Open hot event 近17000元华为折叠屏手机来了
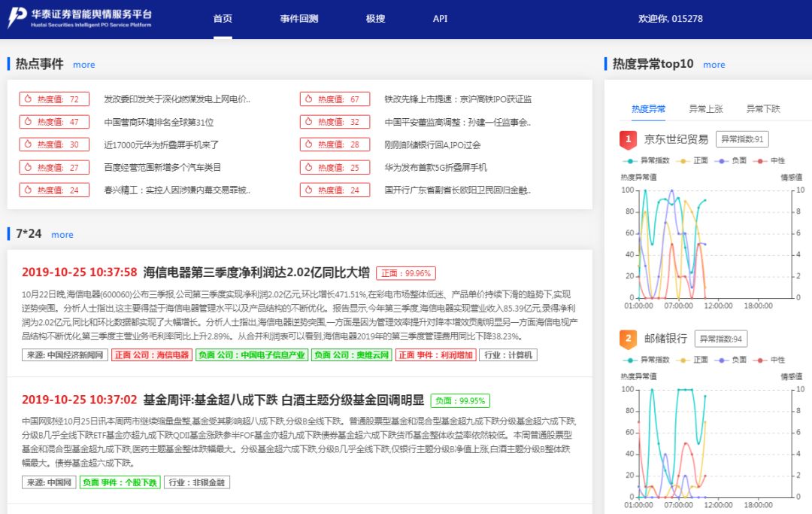Image resolution: width=812 pixels, height=514 pixels. pos(161,144)
